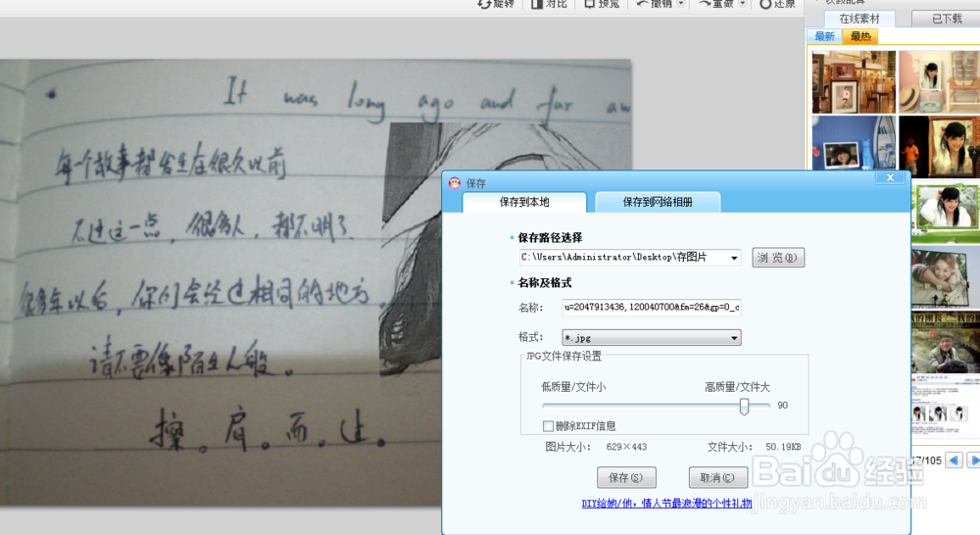Open the save path dropdown
The image size is (980, 535).
[734, 258]
